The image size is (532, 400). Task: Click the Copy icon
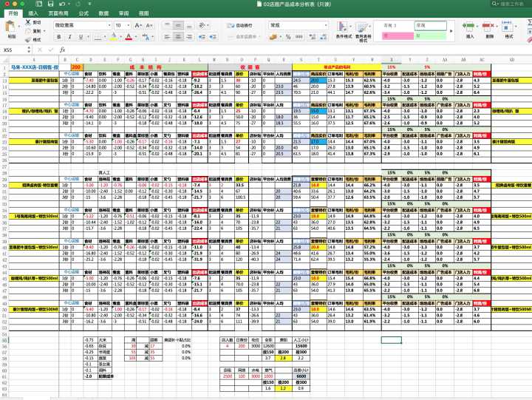(28, 31)
